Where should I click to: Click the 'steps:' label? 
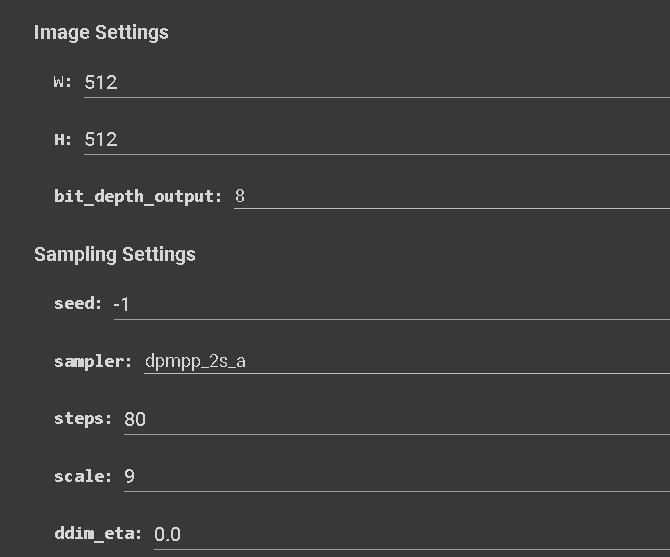click(83, 419)
